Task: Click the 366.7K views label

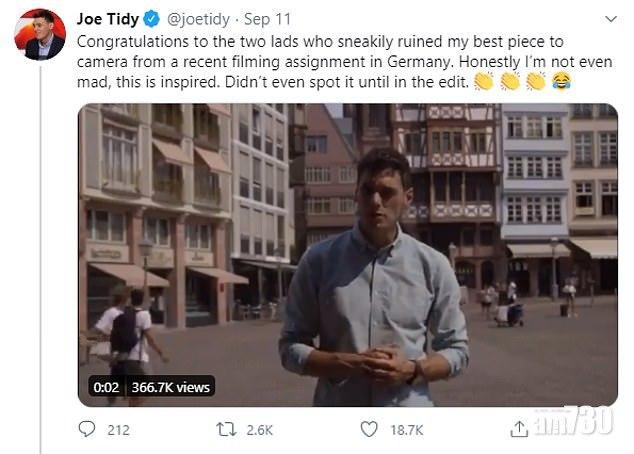Action: pos(171,386)
